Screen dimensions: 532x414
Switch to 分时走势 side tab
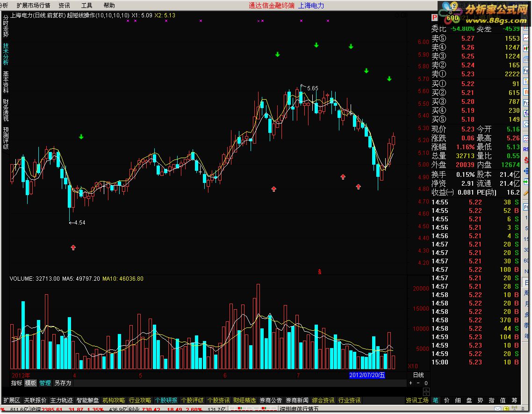pos(6,26)
